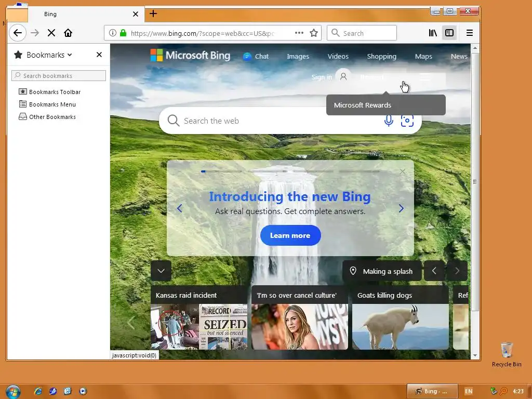Open Bing Chat
The height and width of the screenshot is (399, 532).
point(256,56)
